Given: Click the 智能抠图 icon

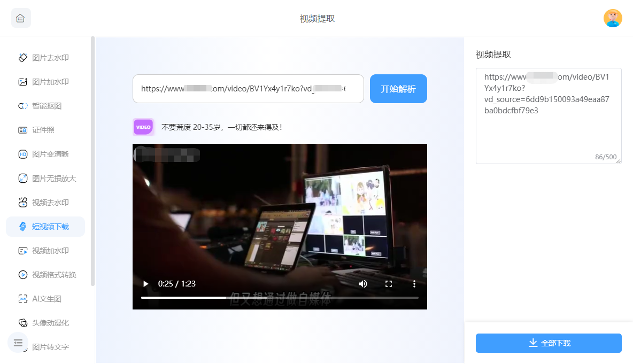Looking at the screenshot, I should coord(23,106).
